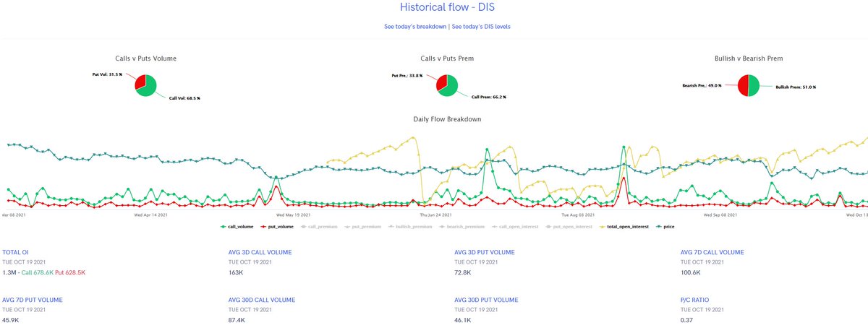
Task: Click the 'Calls v Puts Volume' chart title
Action: [x=145, y=58]
